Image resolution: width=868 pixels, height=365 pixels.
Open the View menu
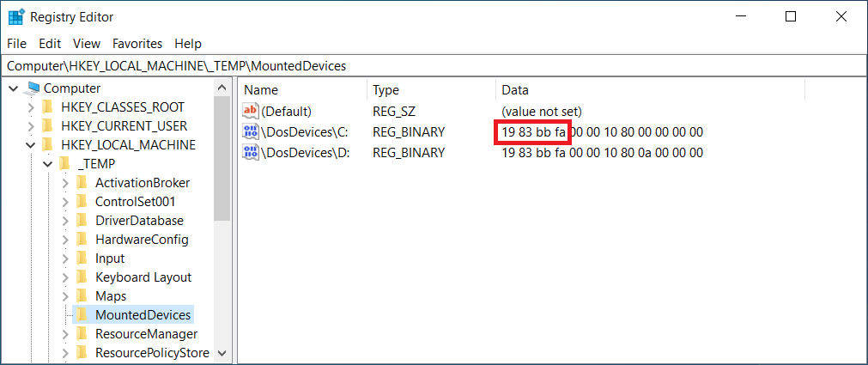tap(87, 44)
